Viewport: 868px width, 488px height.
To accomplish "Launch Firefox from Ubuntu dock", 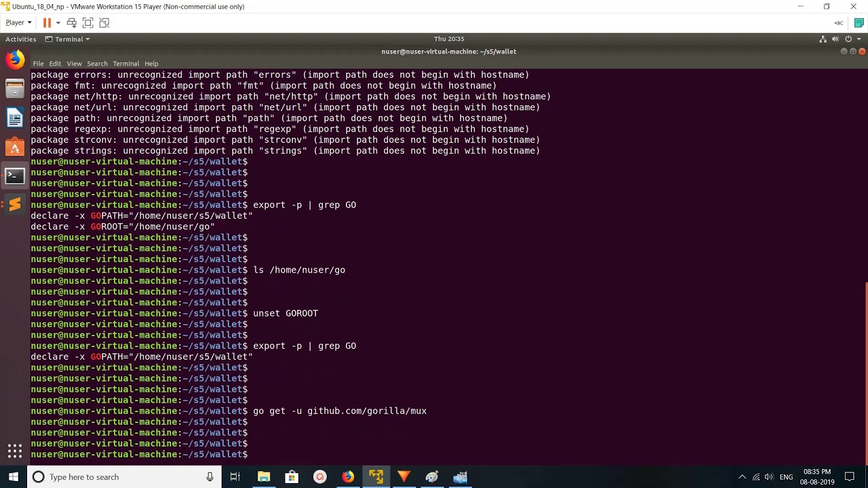I will pyautogui.click(x=15, y=60).
